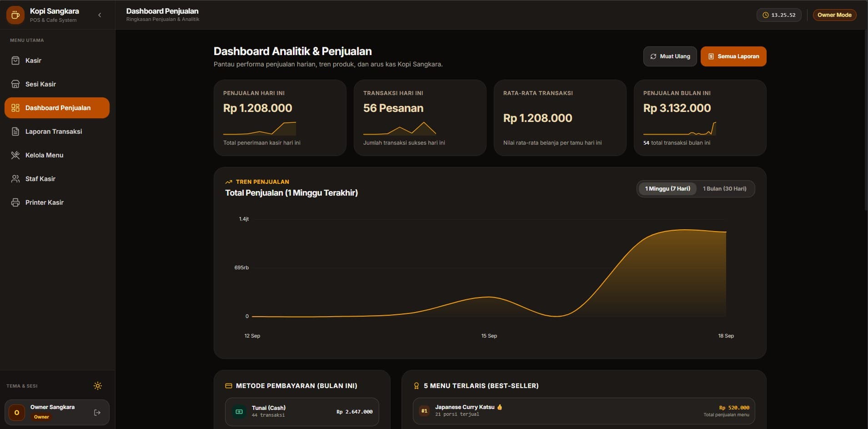Click the Printer Kasir printer icon
868x429 pixels.
pos(15,202)
